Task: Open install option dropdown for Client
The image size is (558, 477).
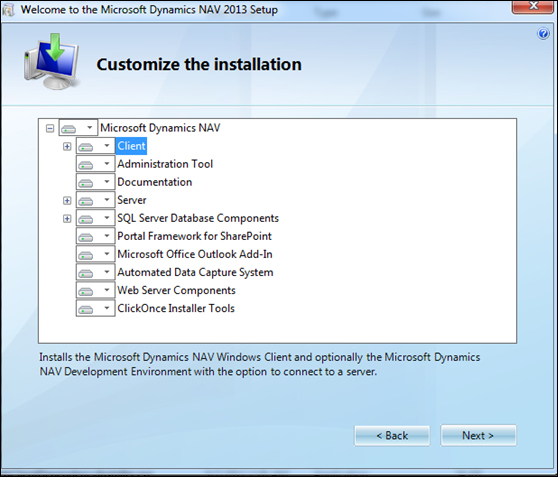Action: (95, 146)
